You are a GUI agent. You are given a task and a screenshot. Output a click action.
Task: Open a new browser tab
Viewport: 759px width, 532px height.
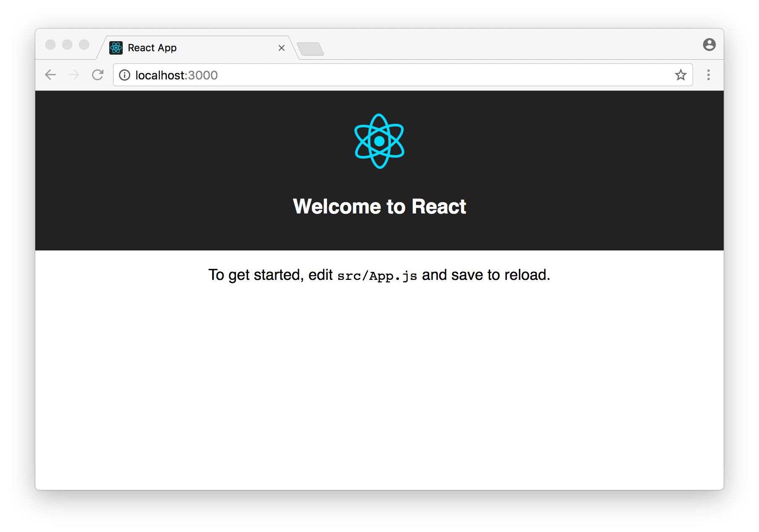tap(311, 49)
